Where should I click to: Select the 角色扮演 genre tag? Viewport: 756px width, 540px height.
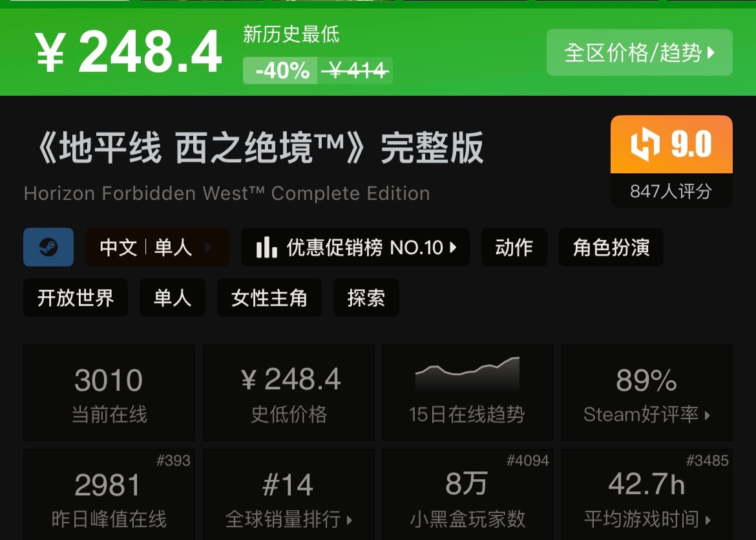click(611, 247)
